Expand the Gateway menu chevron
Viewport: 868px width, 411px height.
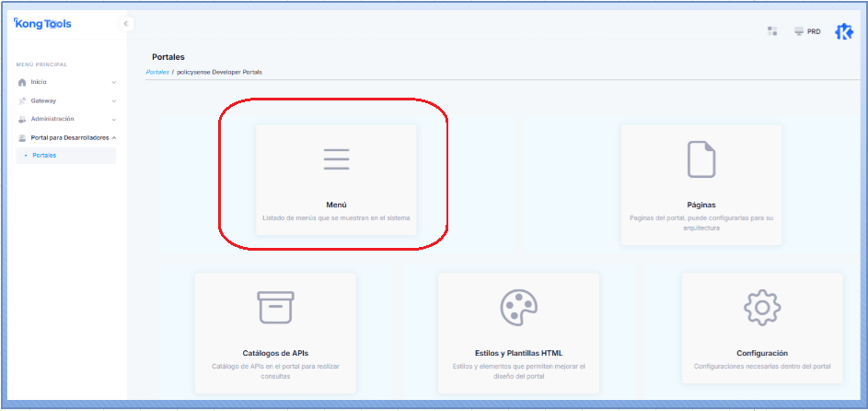coord(114,100)
